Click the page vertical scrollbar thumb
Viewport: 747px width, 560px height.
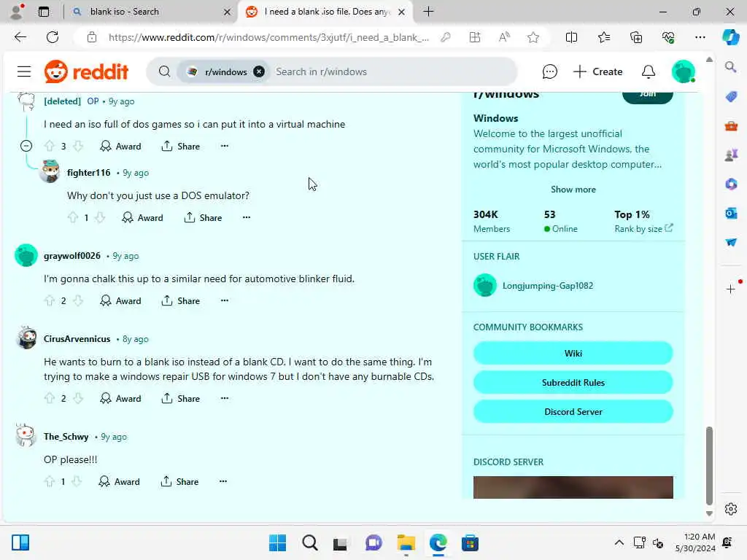click(709, 465)
